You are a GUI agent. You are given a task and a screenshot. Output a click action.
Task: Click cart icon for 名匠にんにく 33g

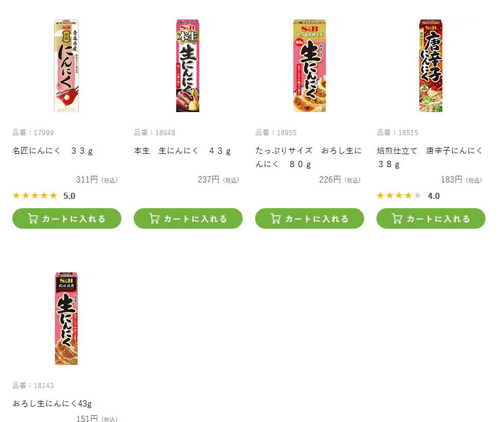click(33, 218)
